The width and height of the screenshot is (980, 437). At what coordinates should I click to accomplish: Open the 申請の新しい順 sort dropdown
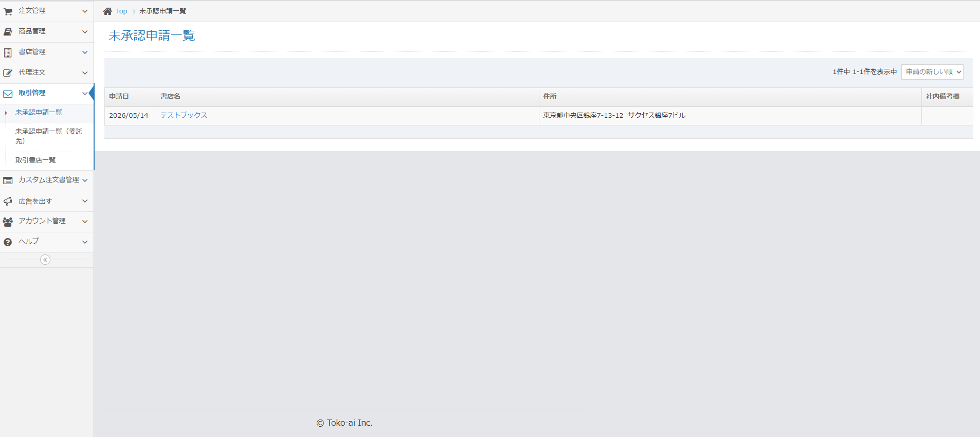point(932,71)
